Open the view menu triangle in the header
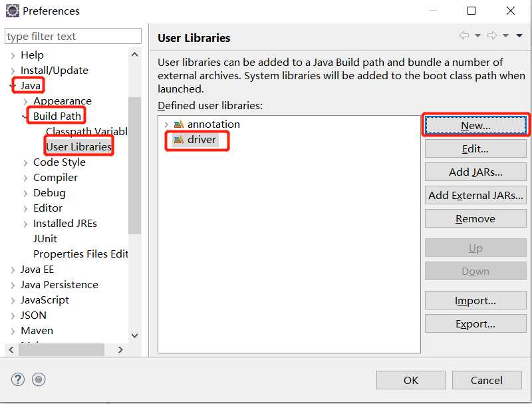 coord(519,35)
